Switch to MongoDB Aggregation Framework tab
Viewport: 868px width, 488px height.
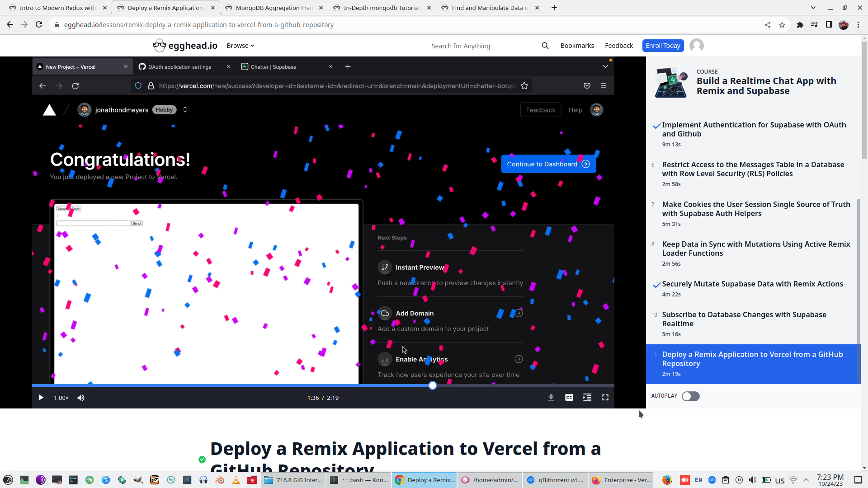click(274, 8)
